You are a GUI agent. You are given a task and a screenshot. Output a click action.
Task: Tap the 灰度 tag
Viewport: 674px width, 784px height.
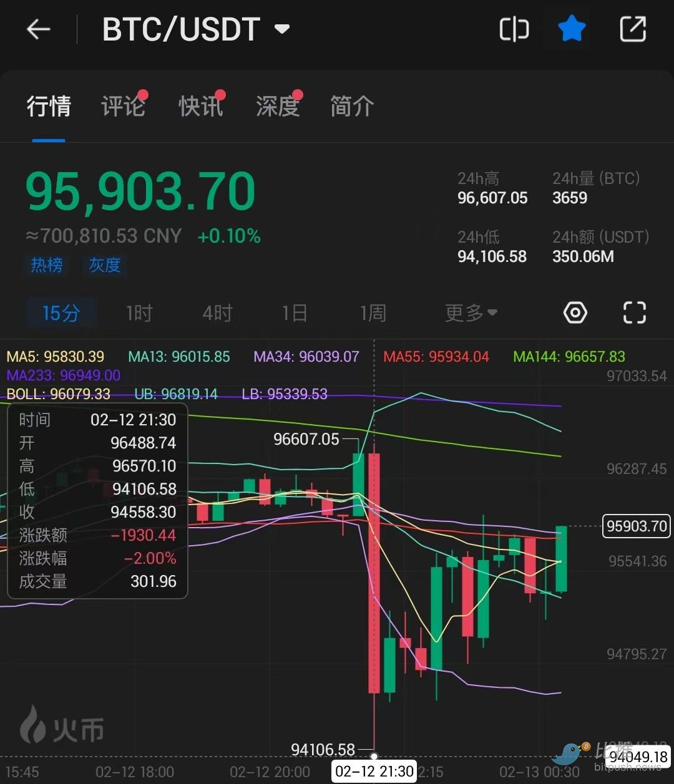[104, 265]
